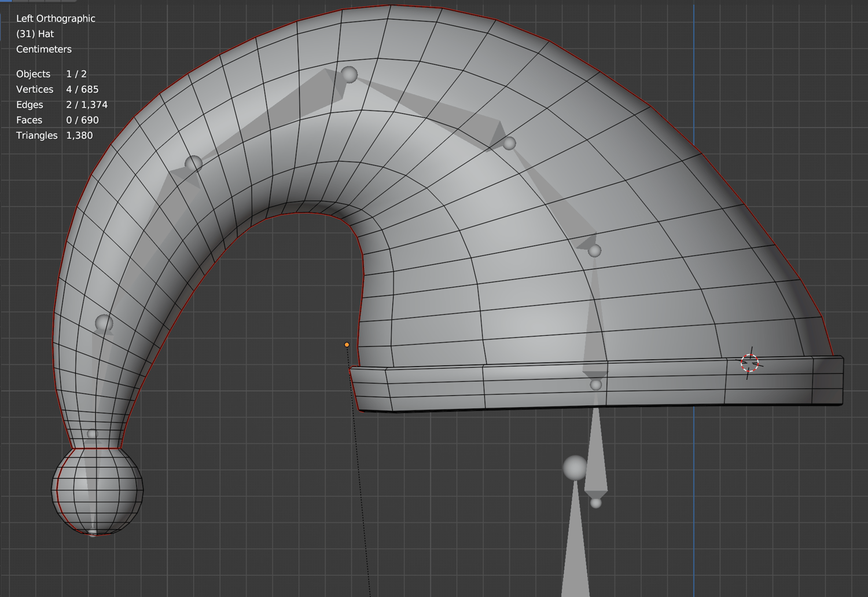Click the triangle count "1,380"

click(79, 135)
